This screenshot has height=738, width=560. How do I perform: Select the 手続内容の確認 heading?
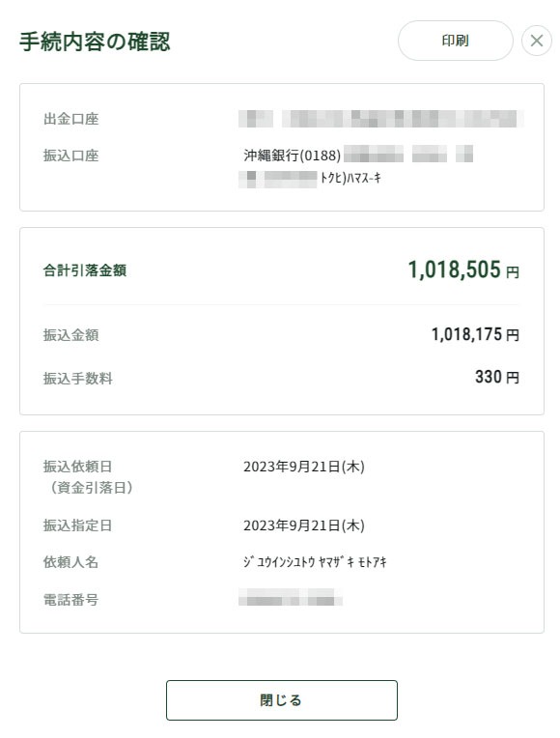pos(95,42)
